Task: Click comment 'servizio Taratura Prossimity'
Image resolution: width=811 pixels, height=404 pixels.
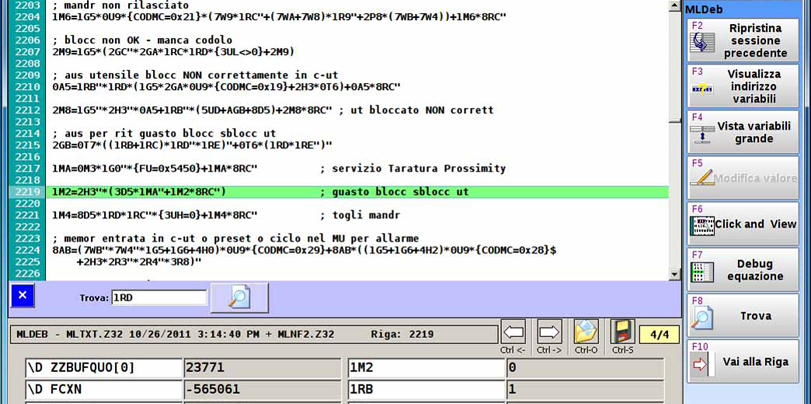Action: pos(413,169)
